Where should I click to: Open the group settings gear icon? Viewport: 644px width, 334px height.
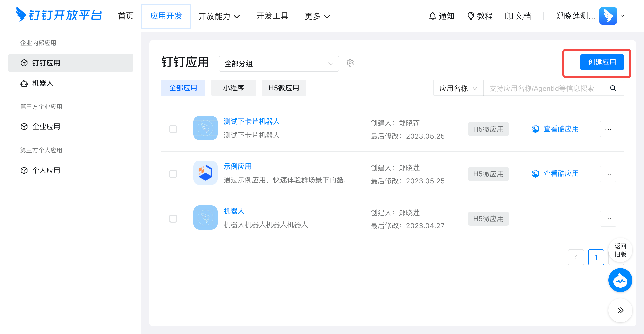(x=350, y=63)
